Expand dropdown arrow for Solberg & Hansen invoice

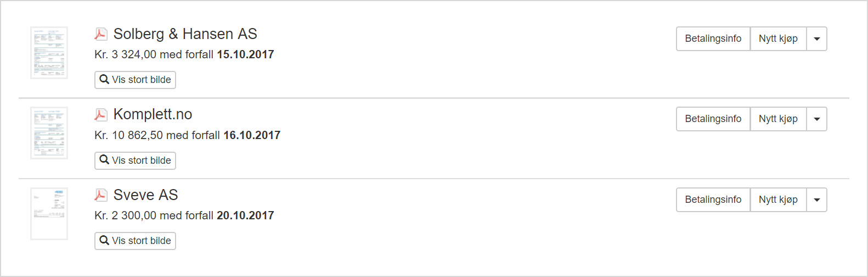coord(816,38)
